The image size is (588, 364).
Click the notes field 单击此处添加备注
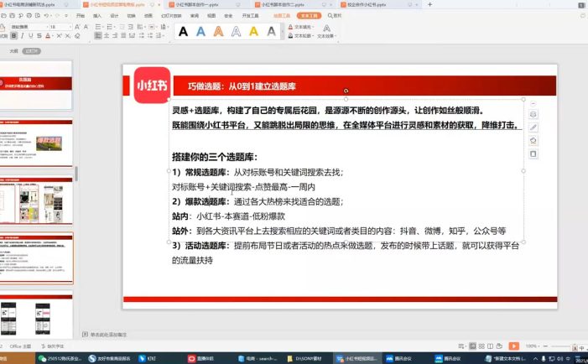[108, 335]
